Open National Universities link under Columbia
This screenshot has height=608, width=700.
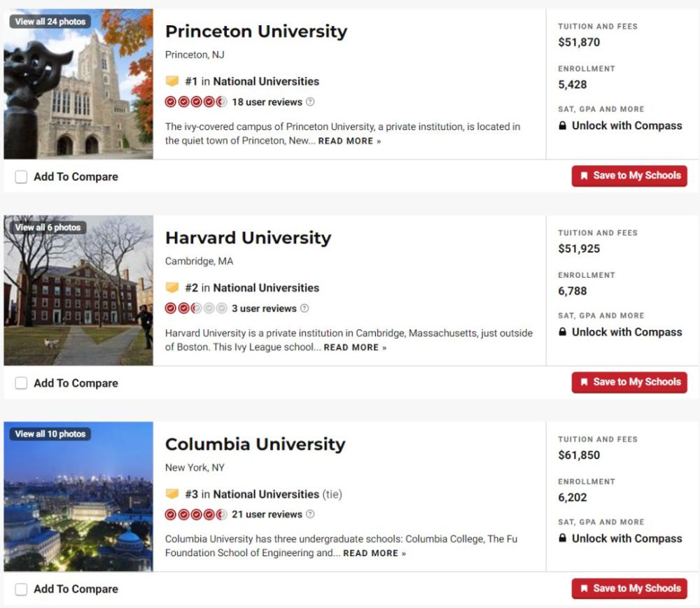266,494
